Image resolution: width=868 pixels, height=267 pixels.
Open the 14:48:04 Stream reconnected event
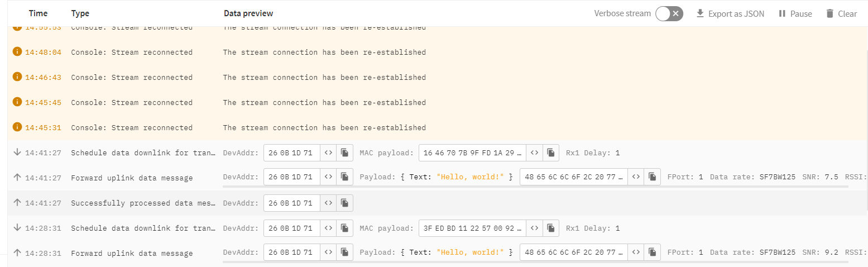tap(437, 52)
